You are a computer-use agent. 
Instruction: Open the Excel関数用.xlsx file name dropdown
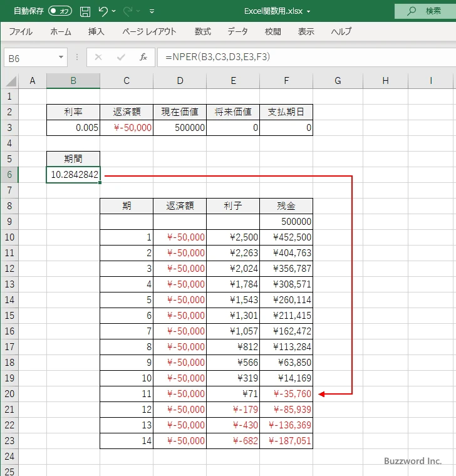[x=308, y=11]
